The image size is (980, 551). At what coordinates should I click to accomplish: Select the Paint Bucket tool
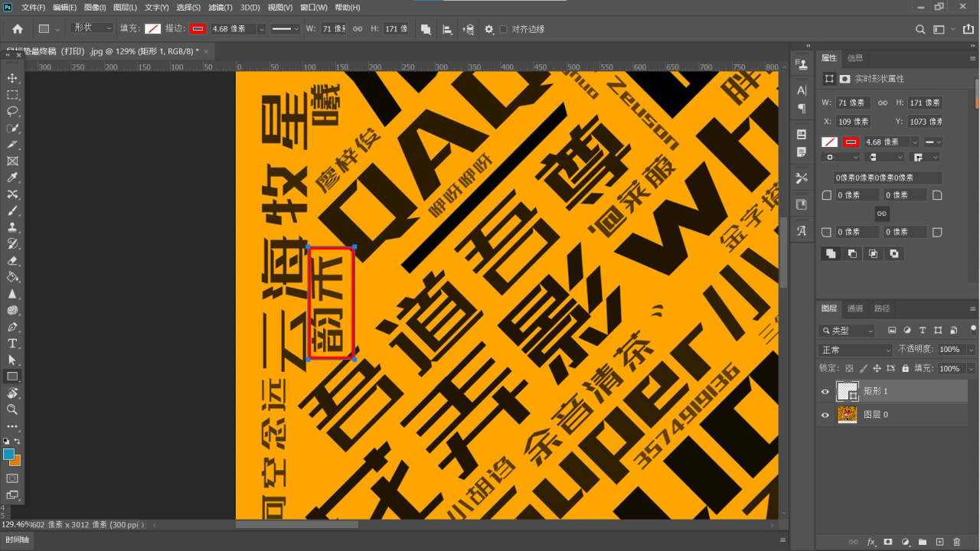[12, 277]
